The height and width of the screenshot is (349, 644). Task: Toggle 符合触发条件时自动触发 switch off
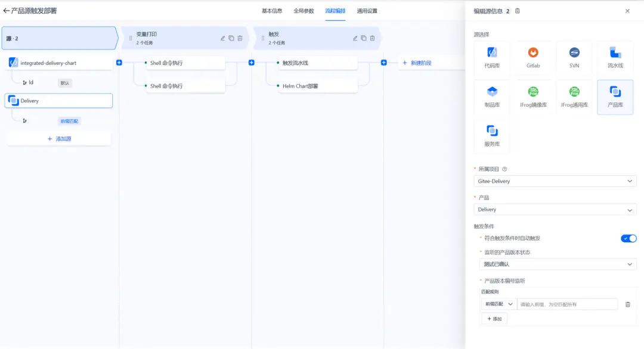tap(628, 238)
